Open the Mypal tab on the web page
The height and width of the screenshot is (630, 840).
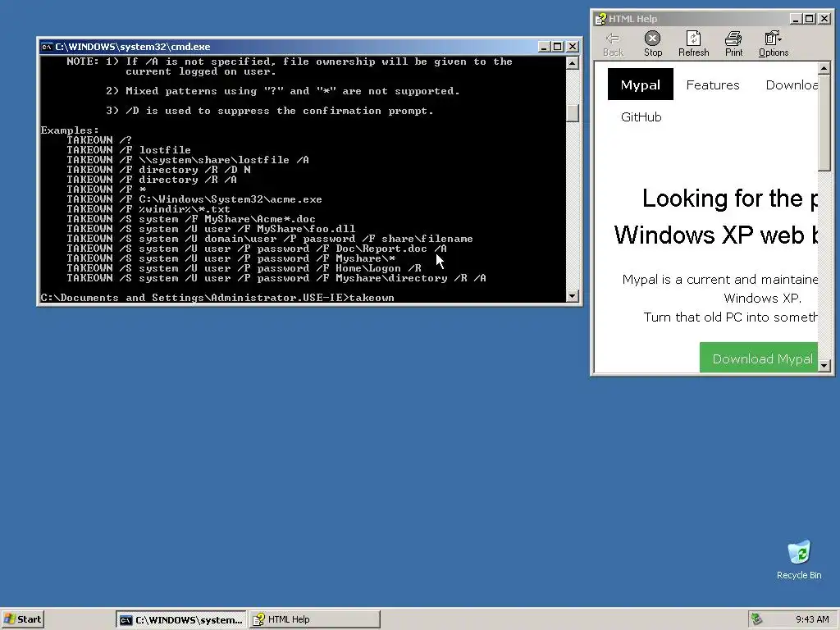coord(640,84)
